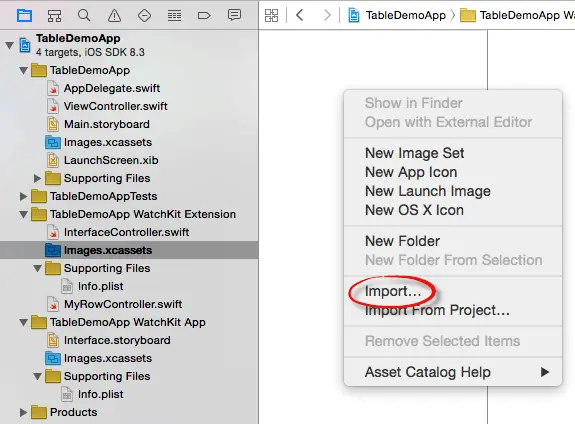Click the MyRowController.swift file icon
The width and height of the screenshot is (575, 424).
click(53, 304)
